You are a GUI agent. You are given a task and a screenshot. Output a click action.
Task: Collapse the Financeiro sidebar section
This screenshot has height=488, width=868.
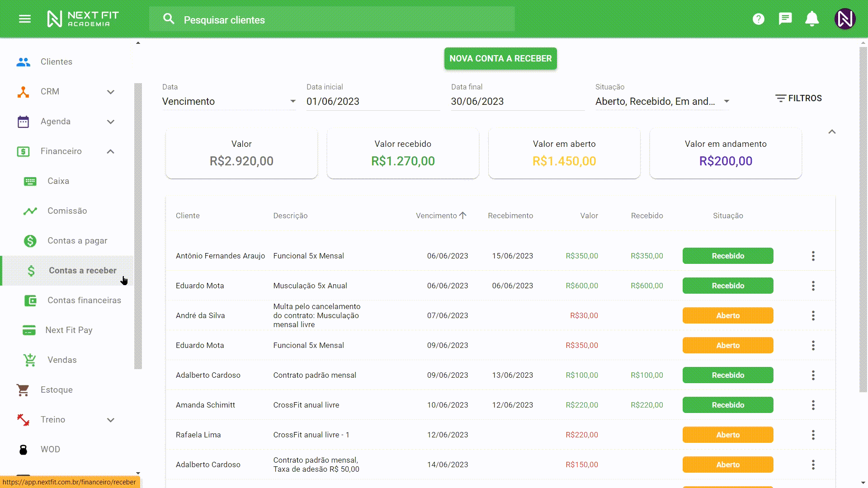pos(111,151)
